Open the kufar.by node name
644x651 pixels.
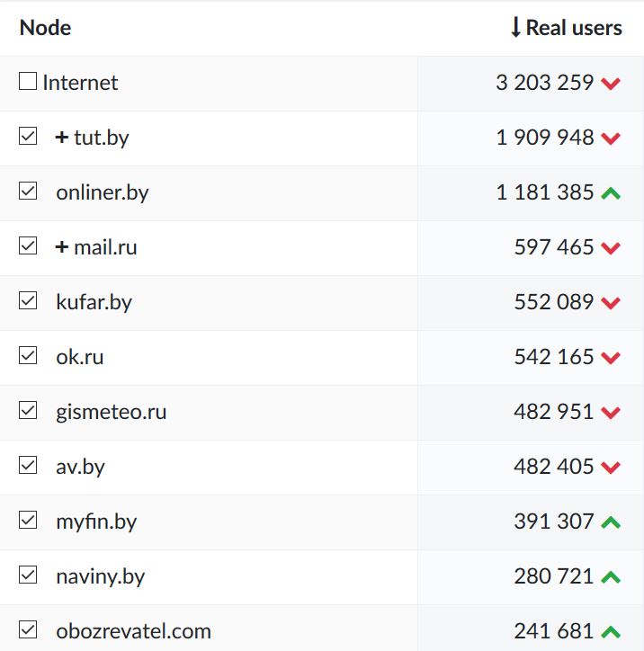(x=94, y=302)
